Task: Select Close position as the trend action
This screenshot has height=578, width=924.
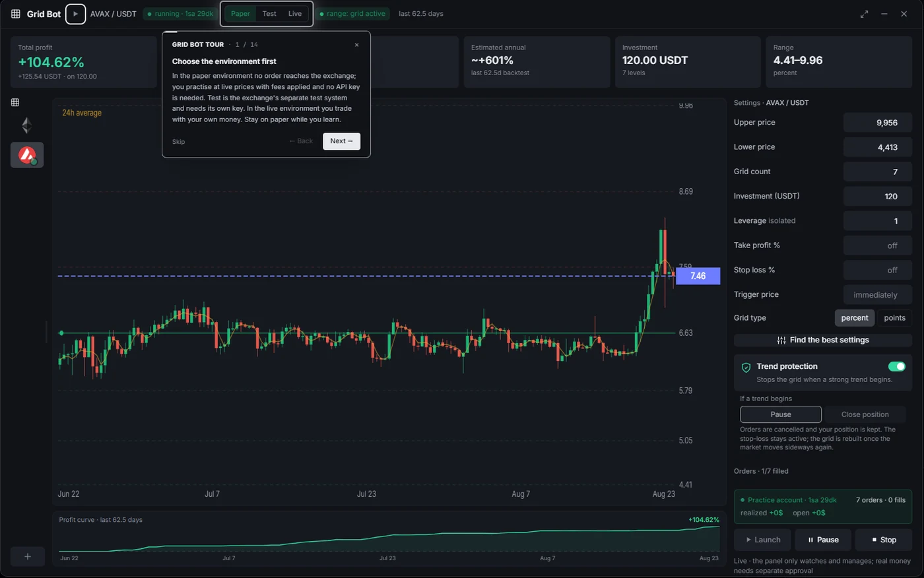Action: tap(865, 414)
